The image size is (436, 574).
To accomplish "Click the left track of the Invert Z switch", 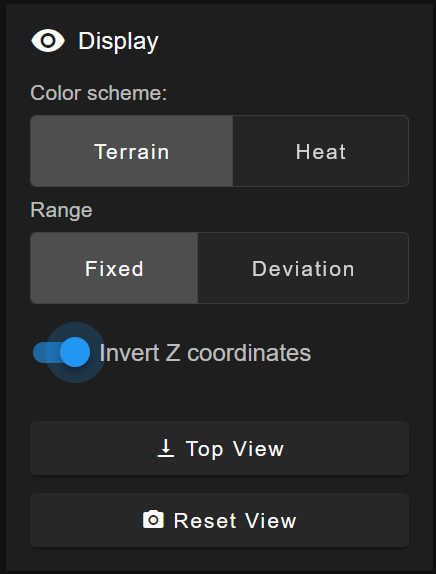I will point(46,352).
